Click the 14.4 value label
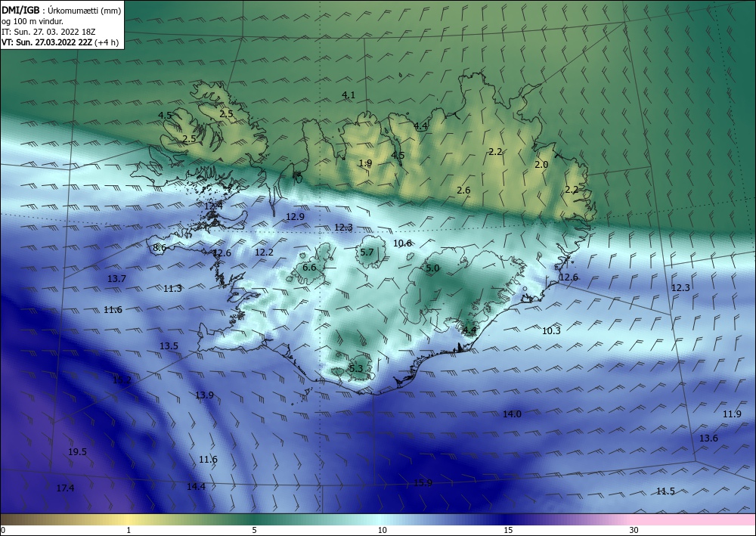756x536 pixels. tap(197, 486)
